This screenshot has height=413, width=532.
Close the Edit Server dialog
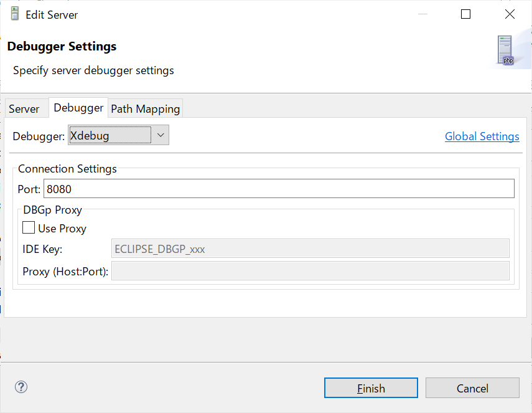pyautogui.click(x=510, y=14)
